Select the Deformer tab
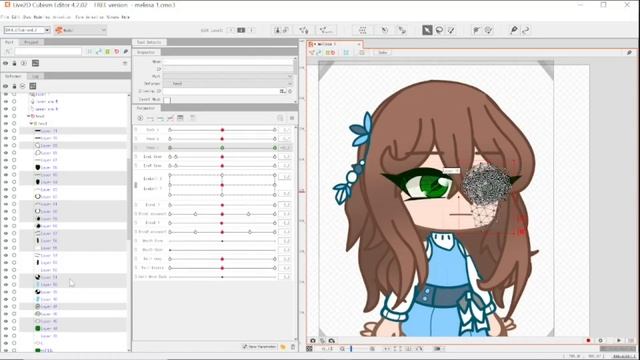This screenshot has height=360, width=640. [x=13, y=76]
